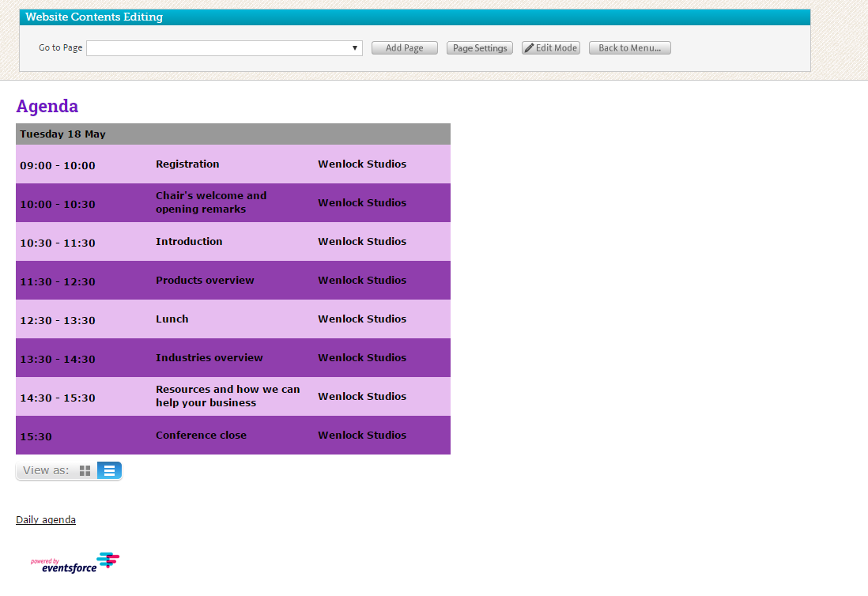868x596 pixels.
Task: Click Wenlock Studios in Introduction row
Action: click(362, 241)
